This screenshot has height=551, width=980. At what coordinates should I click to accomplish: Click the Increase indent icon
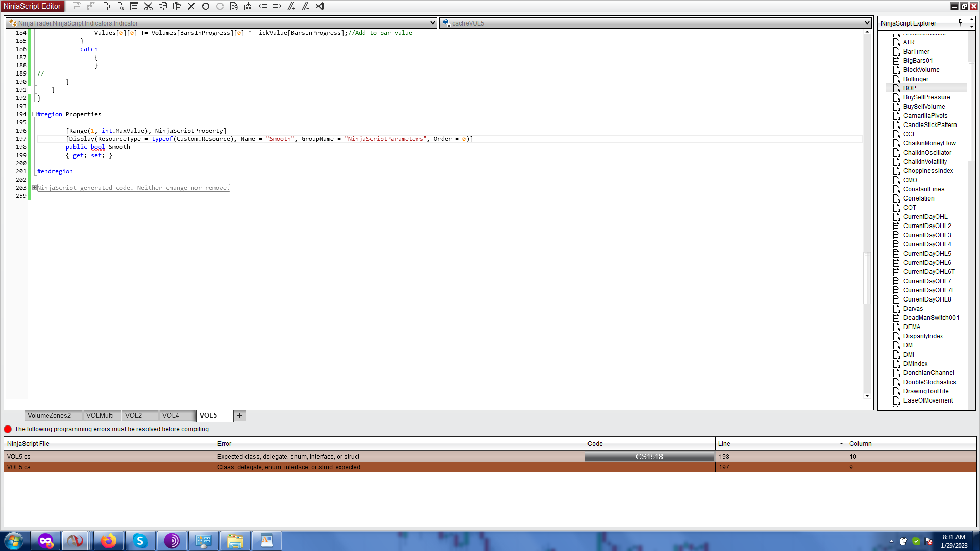(x=277, y=6)
